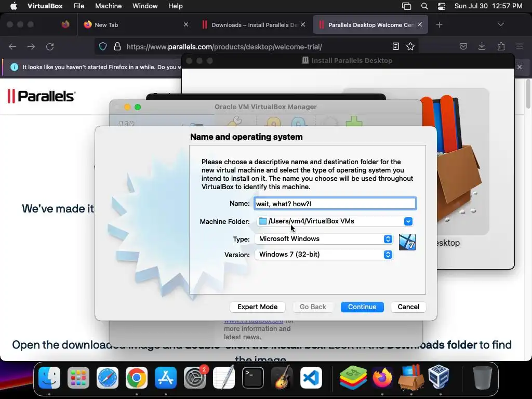Open a new Firefox tab with plus

click(440, 25)
